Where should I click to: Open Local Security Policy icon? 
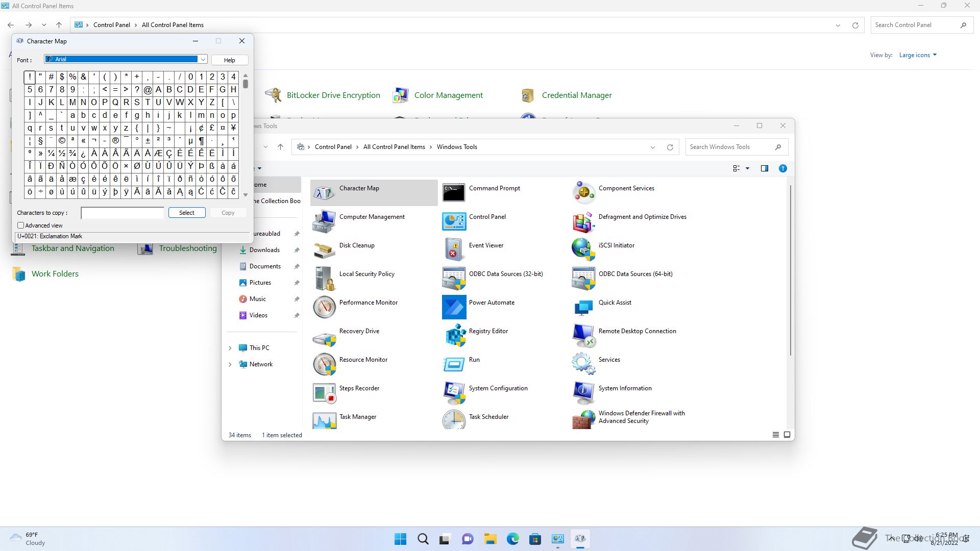coord(324,279)
